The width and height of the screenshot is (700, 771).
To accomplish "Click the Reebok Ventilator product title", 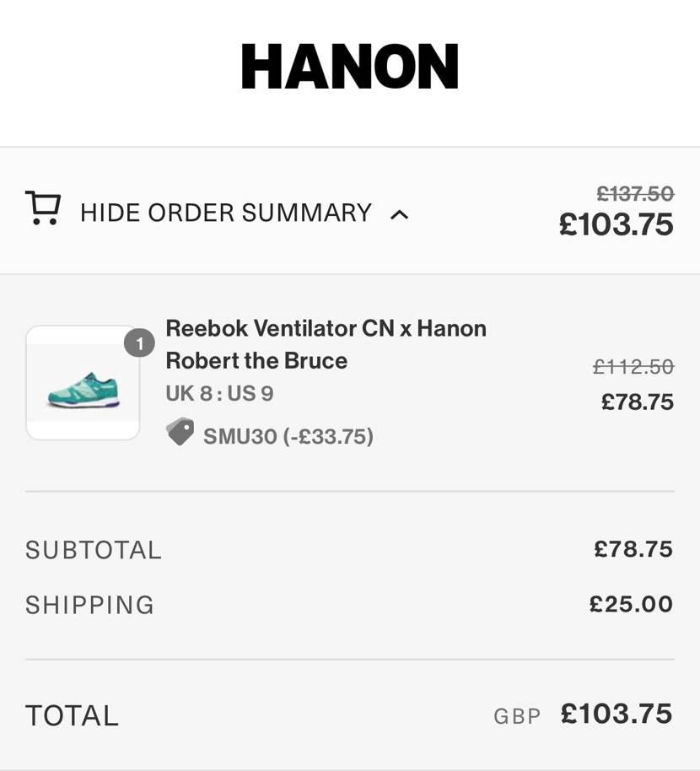I will (x=325, y=344).
